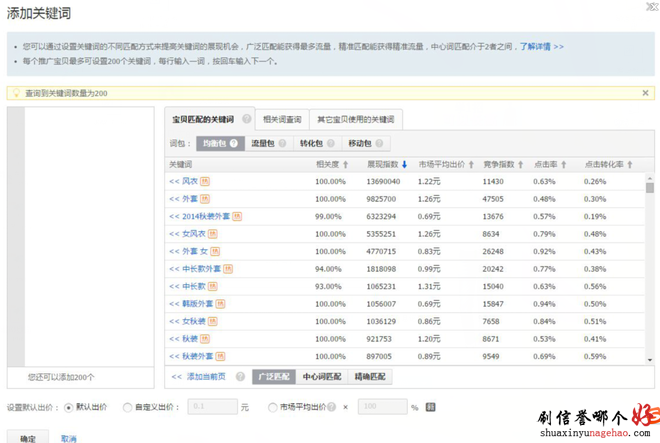This screenshot has height=443, width=660.
Task: Click the 您还可以添加200个 text
Action: pos(61,377)
